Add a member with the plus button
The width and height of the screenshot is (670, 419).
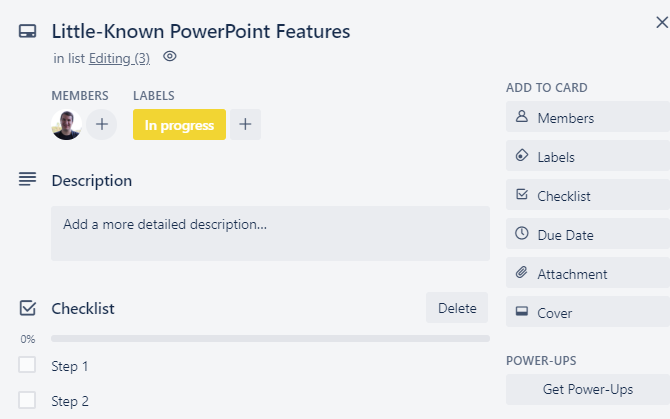(101, 125)
